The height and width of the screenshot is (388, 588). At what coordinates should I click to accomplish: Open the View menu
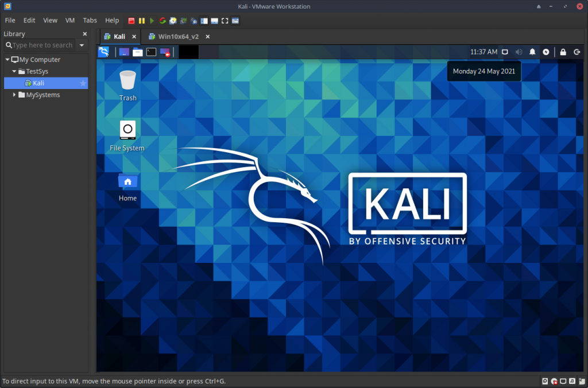coord(51,20)
